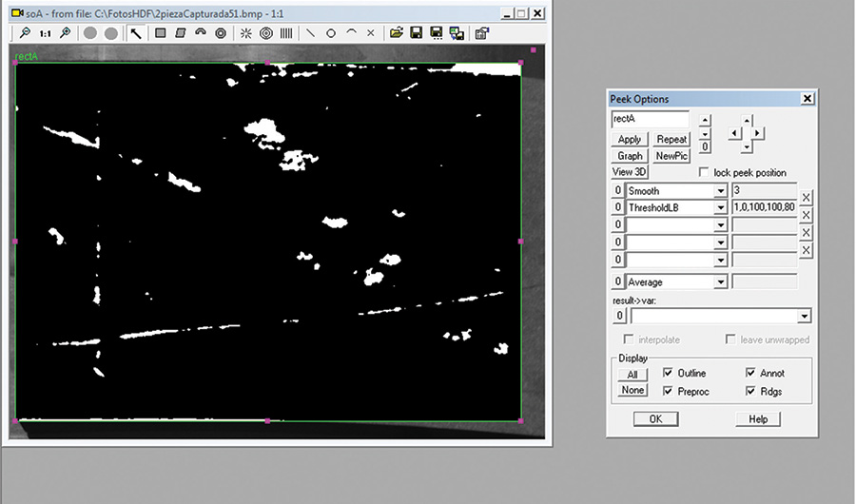856x504 pixels.
Task: Remove Smooth row with X button
Action: point(807,198)
